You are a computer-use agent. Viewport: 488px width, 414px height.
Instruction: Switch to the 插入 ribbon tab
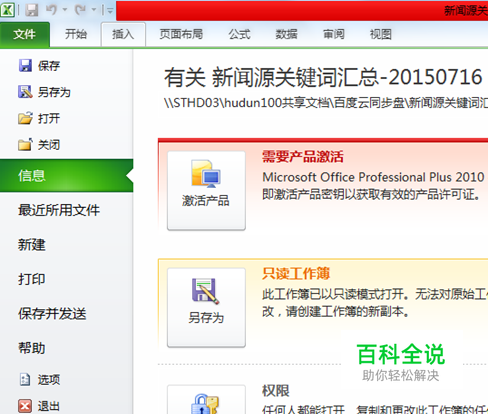(x=123, y=34)
